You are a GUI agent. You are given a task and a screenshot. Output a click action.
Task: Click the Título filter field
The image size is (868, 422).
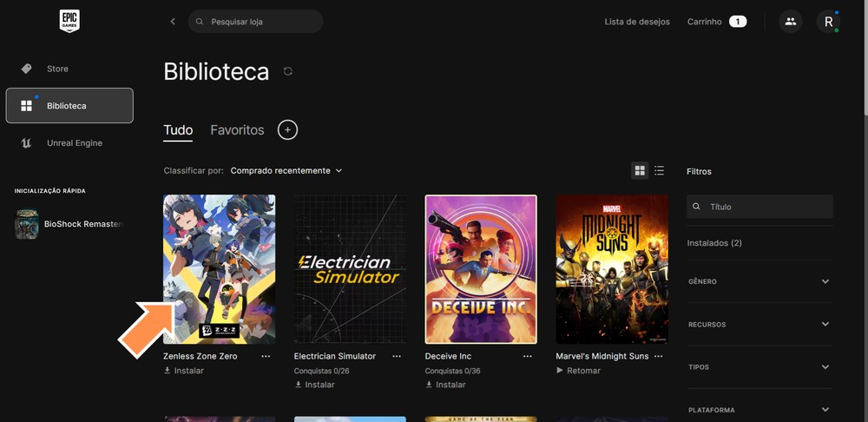click(x=759, y=207)
